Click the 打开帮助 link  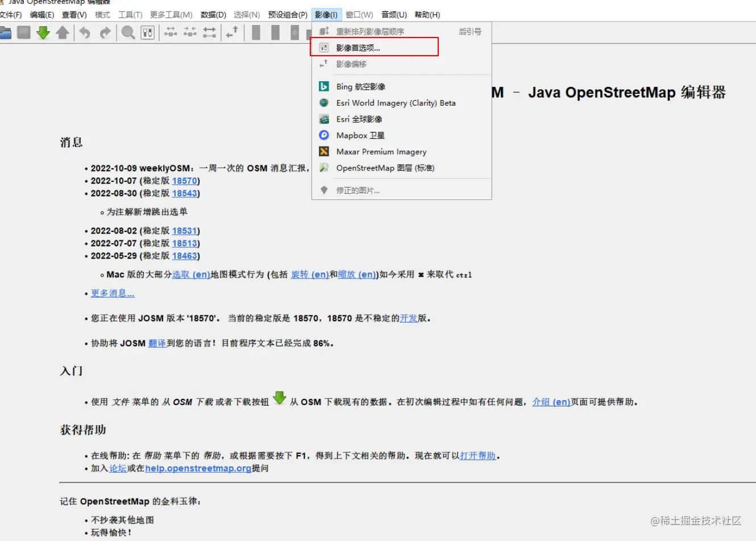tap(478, 456)
